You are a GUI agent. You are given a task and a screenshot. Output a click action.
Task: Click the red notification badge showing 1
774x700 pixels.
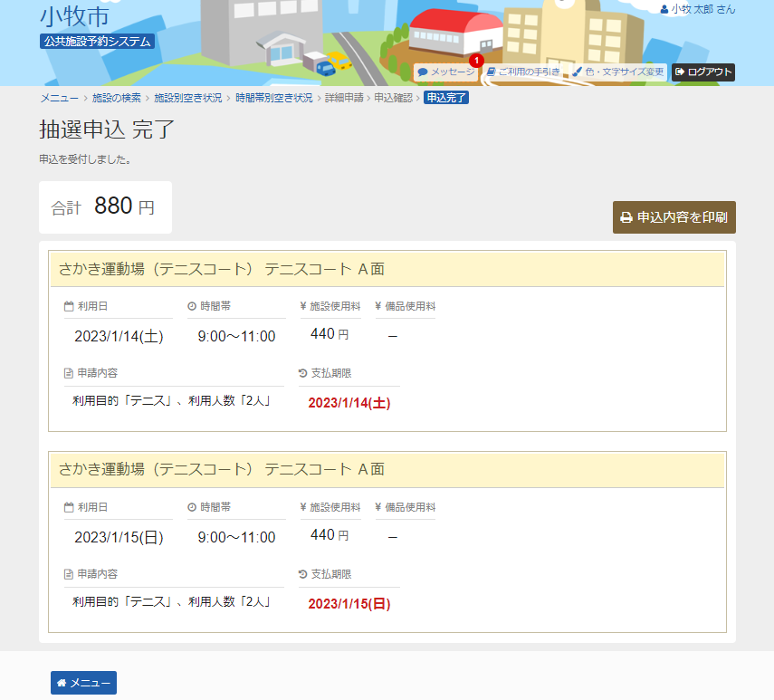pos(476,61)
